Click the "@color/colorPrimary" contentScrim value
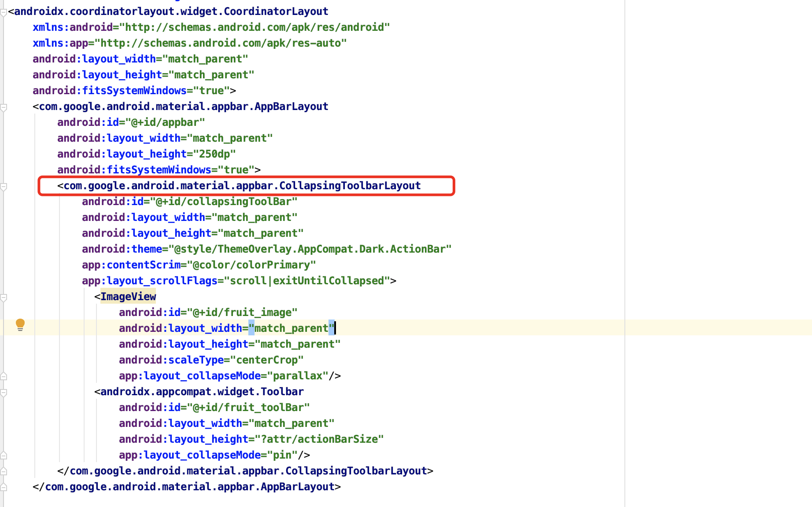 pyautogui.click(x=251, y=265)
